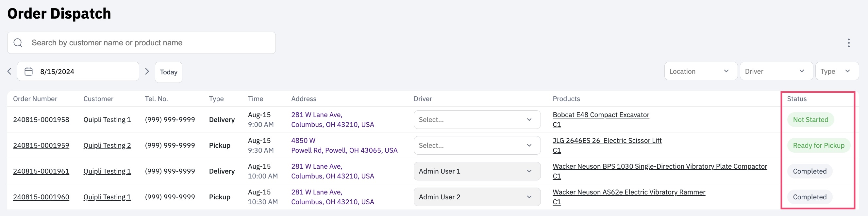868x216 pixels.
Task: Open Wacker Neuson AS62e Electric Vibratory Rammer
Action: (629, 192)
